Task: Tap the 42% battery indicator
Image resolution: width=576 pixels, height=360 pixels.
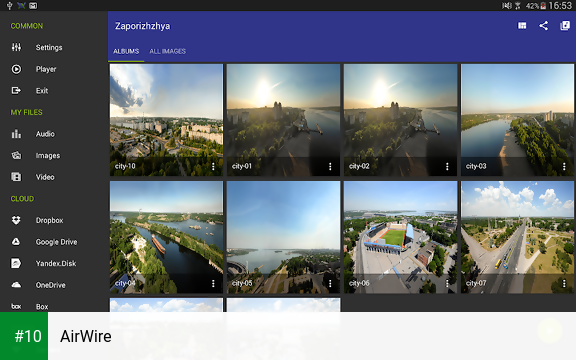Action: point(535,6)
